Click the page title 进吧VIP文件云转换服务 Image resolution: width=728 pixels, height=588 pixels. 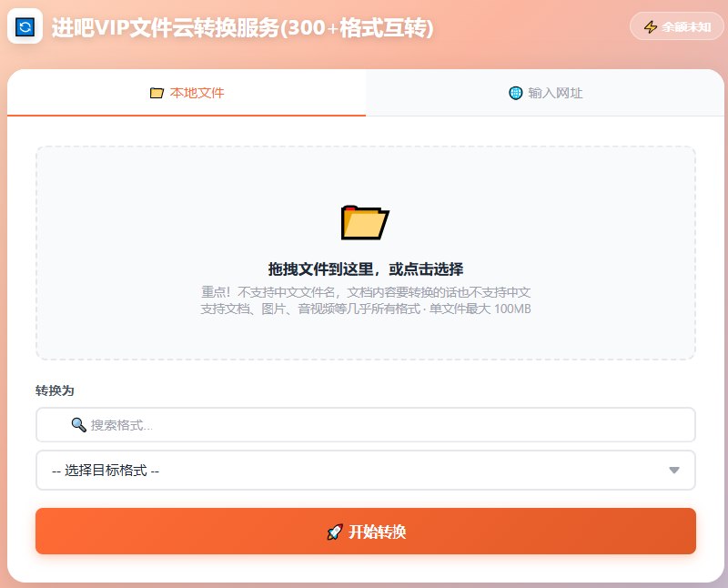tap(242, 28)
